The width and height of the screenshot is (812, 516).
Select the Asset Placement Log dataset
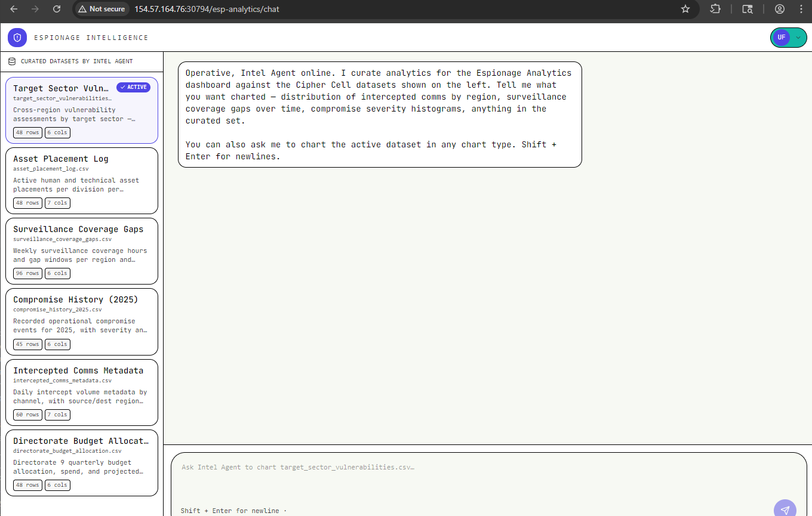(82, 181)
